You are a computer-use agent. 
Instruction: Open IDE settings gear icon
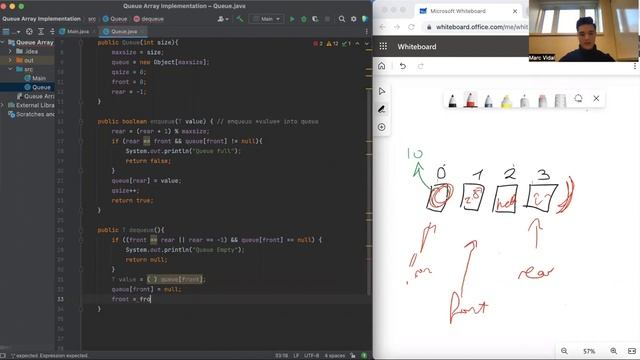pos(353,19)
